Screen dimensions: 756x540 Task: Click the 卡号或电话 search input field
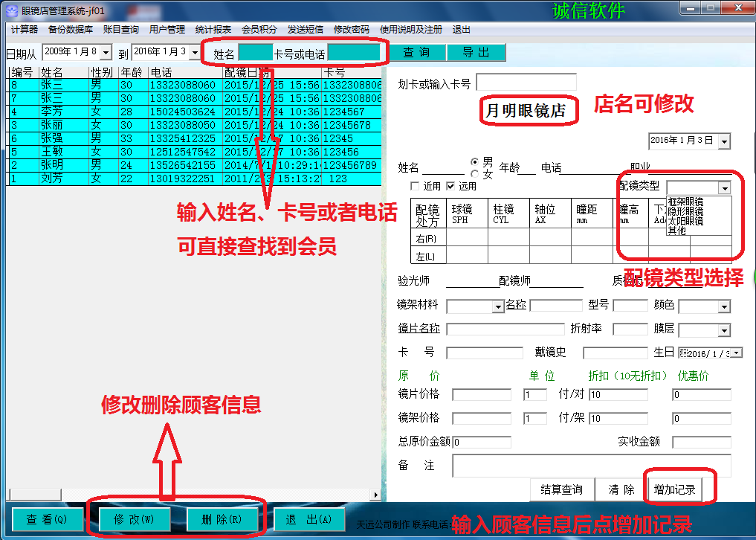[x=354, y=53]
